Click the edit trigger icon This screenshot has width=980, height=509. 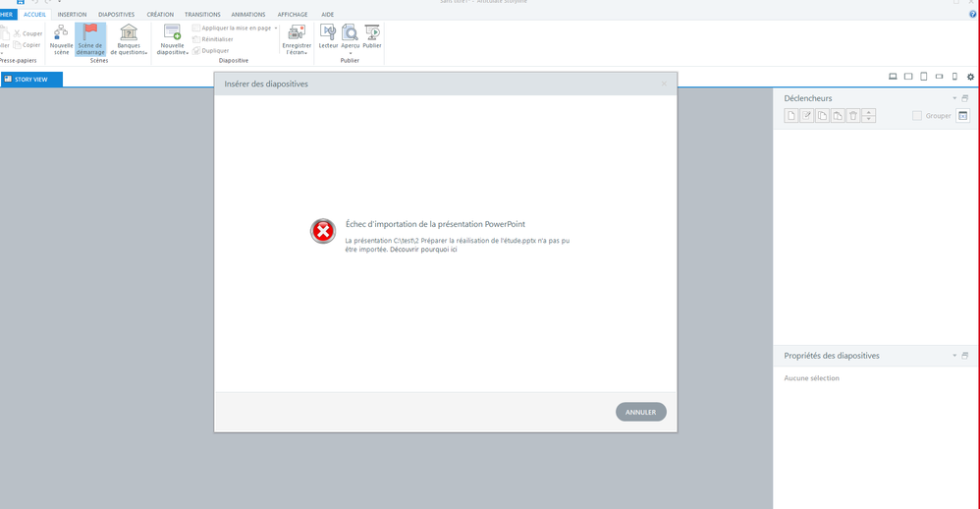click(807, 116)
